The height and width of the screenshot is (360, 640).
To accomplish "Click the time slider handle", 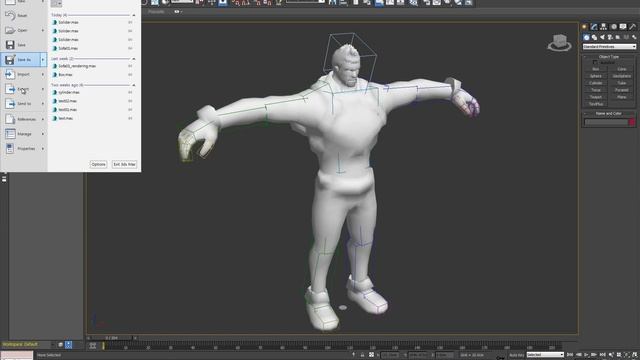I will [x=111, y=338].
